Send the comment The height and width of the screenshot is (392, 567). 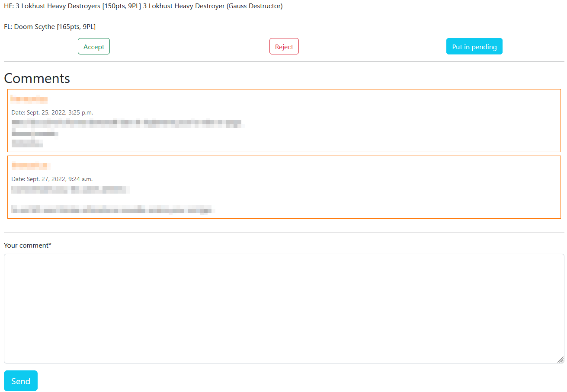click(21, 381)
